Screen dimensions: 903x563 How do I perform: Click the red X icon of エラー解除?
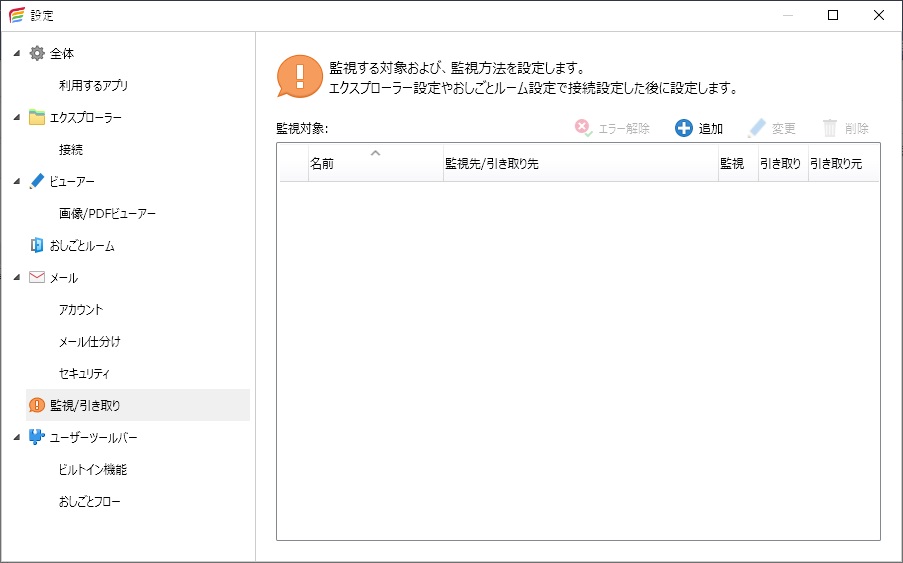coord(583,128)
